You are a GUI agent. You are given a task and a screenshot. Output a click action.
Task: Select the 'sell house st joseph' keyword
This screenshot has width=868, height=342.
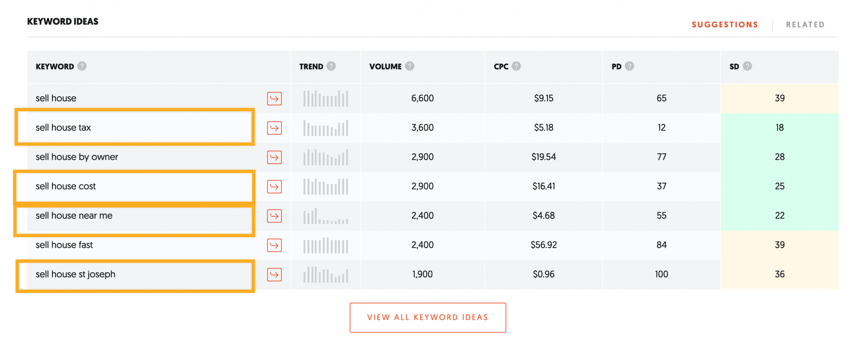point(75,275)
